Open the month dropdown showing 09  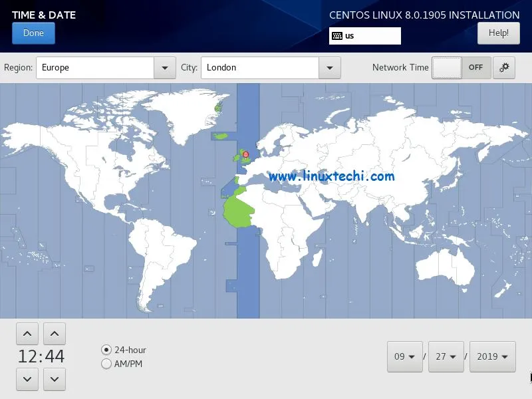(x=404, y=356)
